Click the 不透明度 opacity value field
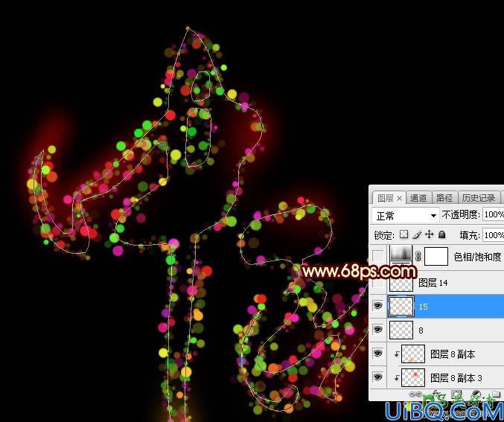 point(494,214)
